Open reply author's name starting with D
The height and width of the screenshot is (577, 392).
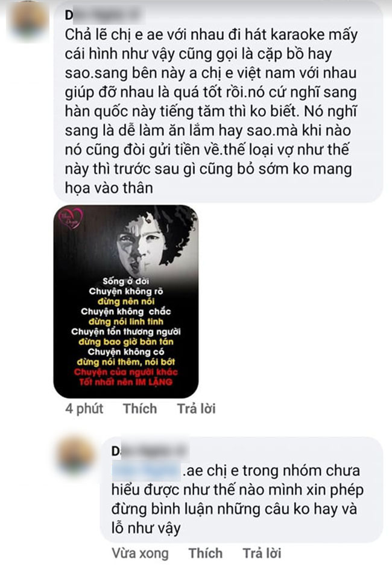point(150,451)
